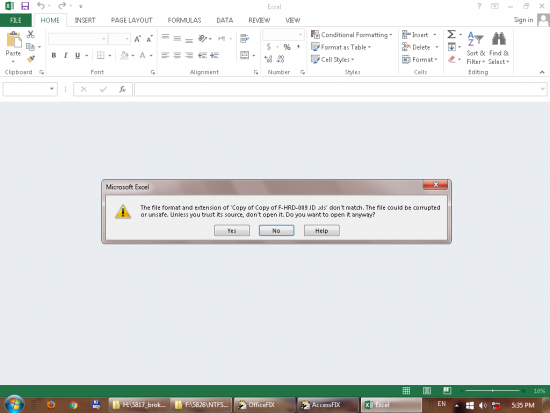Switch to the REVIEW tab
This screenshot has height=413, width=550.
tap(259, 20)
